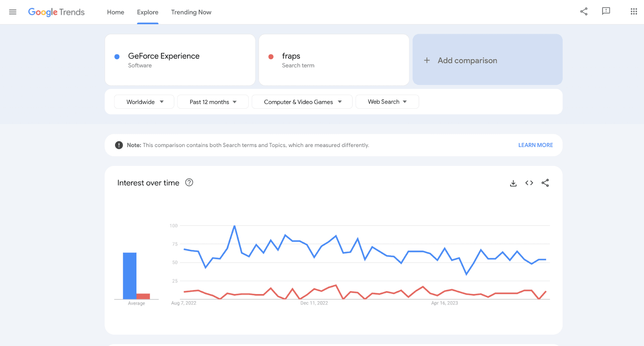Select the Explore tab

click(x=148, y=12)
